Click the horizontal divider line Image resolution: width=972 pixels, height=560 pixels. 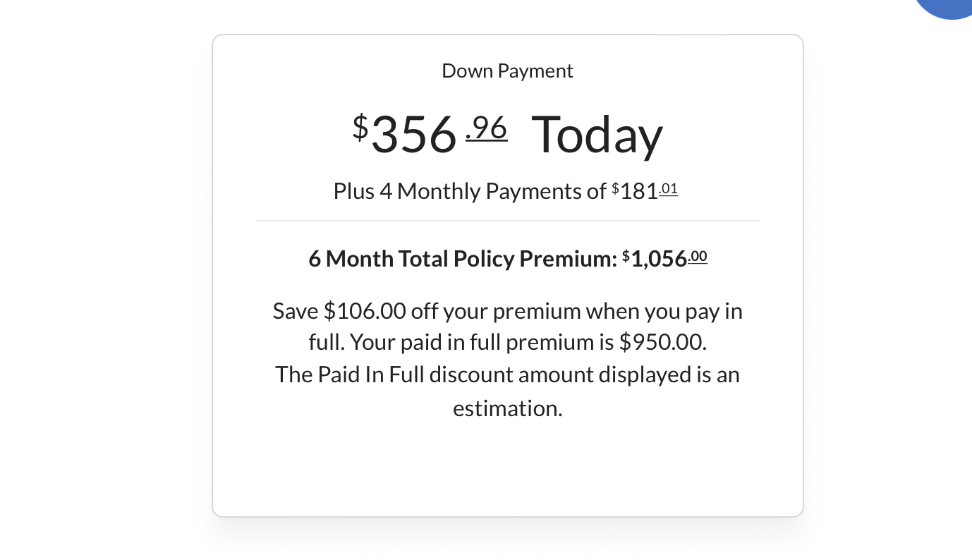coord(507,221)
